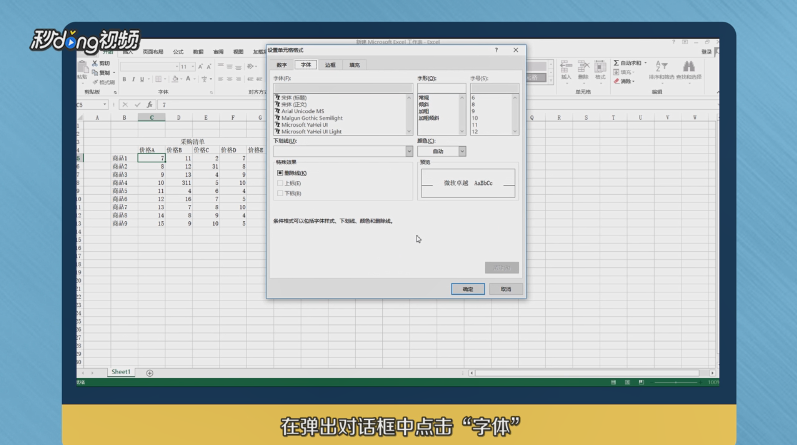797x445 pixels.
Task: Expand the Clipboard group dialog launcher
Action: (x=115, y=92)
